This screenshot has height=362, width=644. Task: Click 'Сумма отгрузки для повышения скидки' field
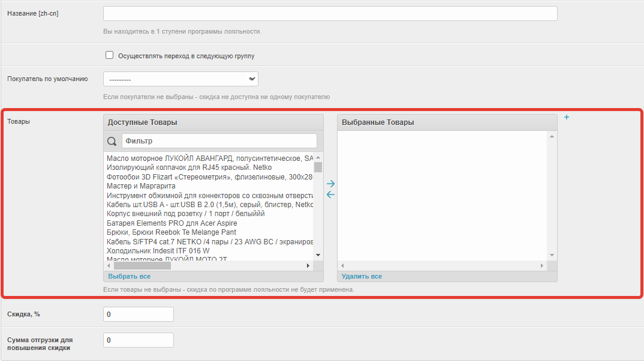139,340
